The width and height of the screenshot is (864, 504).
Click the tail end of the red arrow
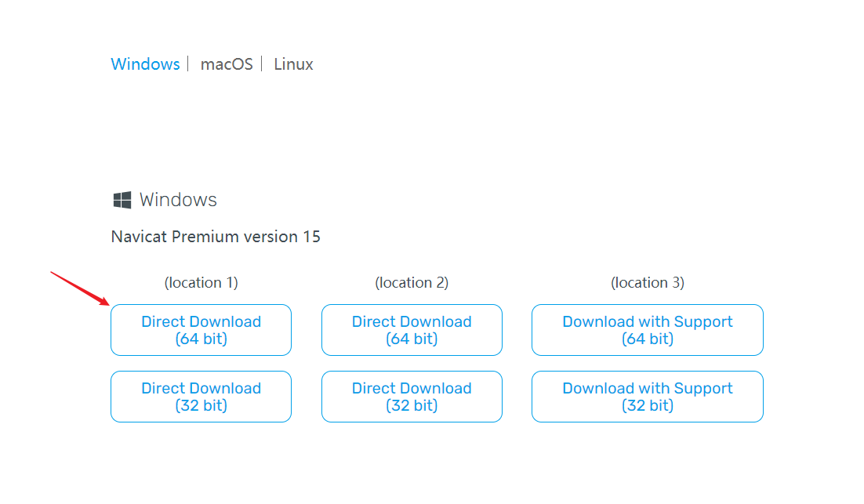(52, 273)
